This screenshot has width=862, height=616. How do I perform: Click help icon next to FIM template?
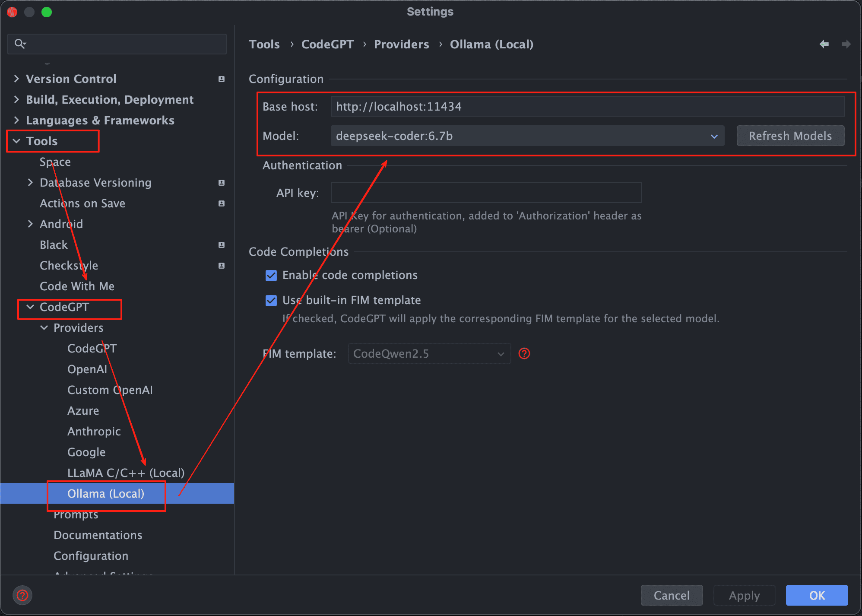[x=524, y=354]
